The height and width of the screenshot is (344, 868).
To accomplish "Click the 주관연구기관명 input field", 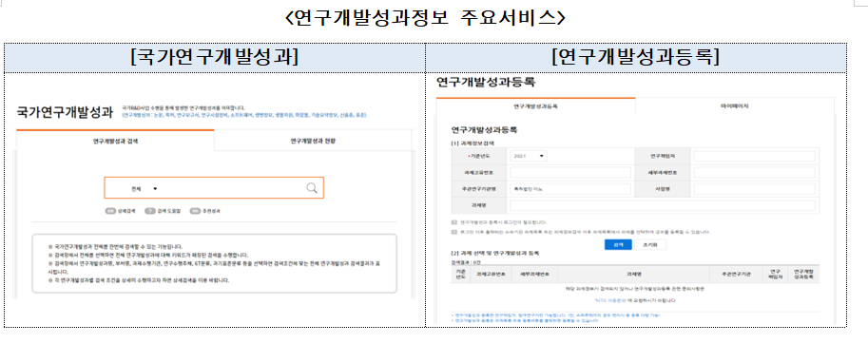I will click(569, 188).
